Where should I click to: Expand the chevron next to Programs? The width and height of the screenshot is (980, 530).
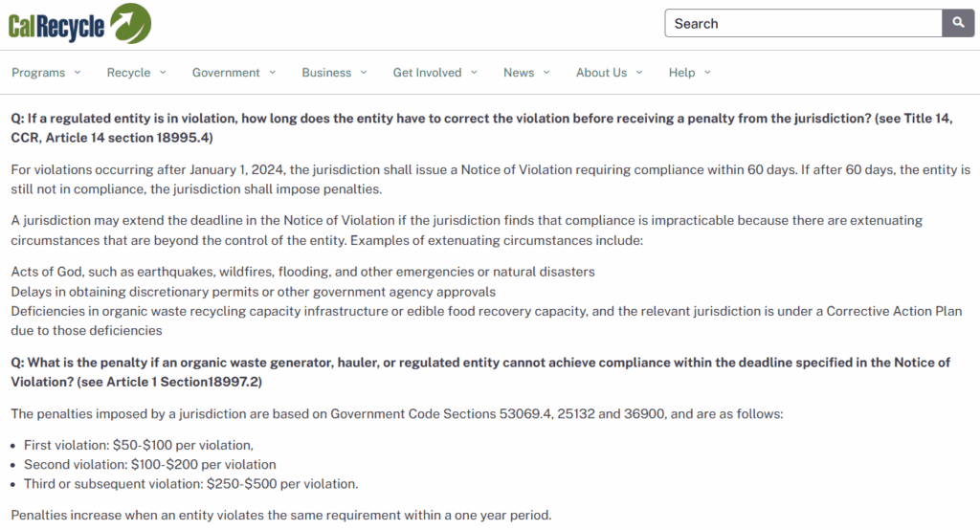click(x=78, y=73)
